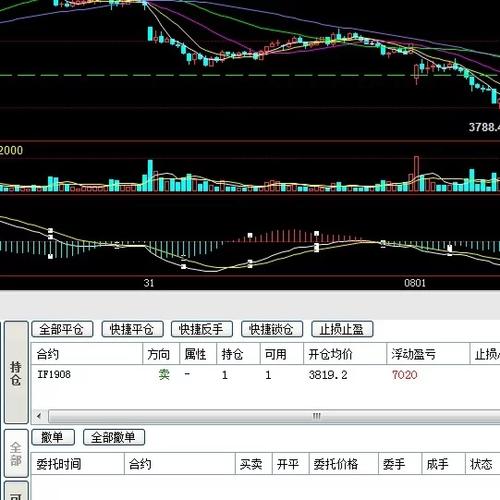Click the 31 date marker on time axis
The width and height of the screenshot is (500, 500).
(x=149, y=283)
